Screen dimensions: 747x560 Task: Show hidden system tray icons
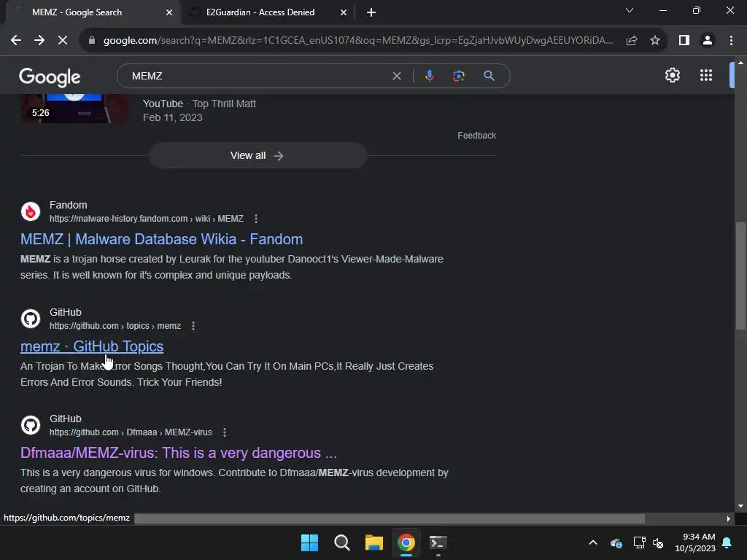(592, 542)
